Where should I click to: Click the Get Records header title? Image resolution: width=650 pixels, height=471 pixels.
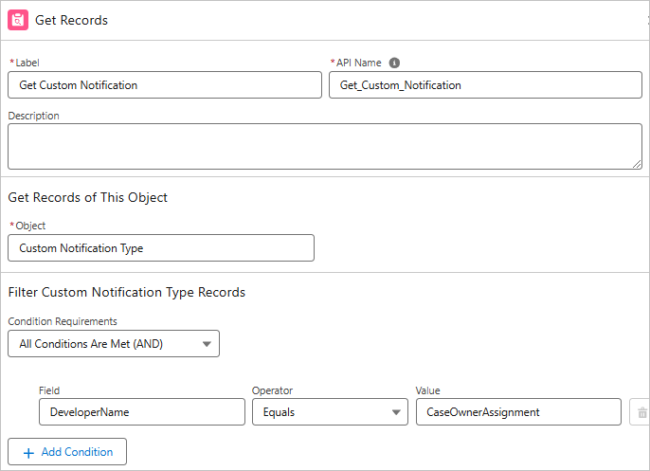[71, 20]
